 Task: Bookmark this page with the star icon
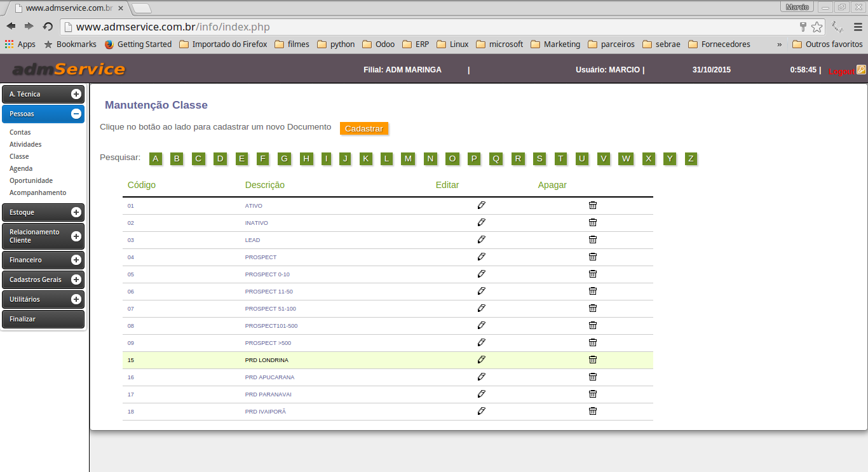pos(817,27)
